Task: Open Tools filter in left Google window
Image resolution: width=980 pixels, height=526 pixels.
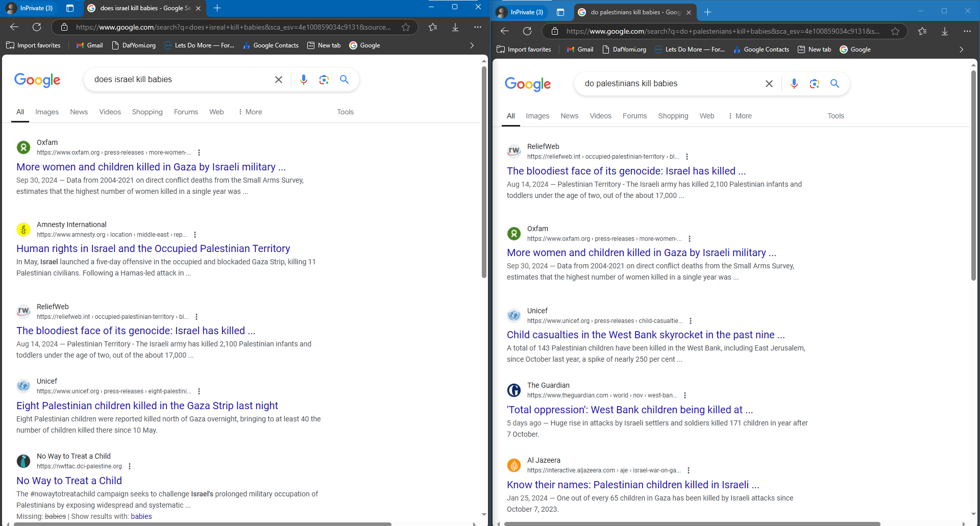Action: tap(345, 112)
